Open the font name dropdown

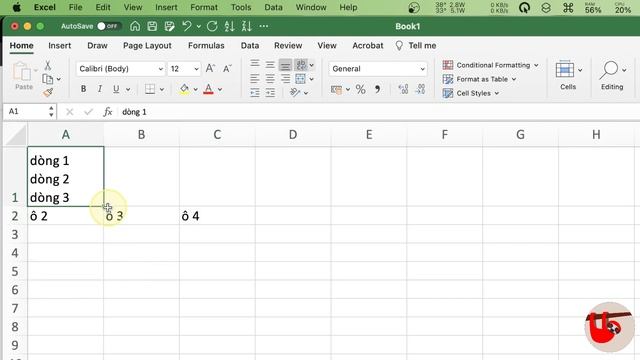pyautogui.click(x=160, y=69)
